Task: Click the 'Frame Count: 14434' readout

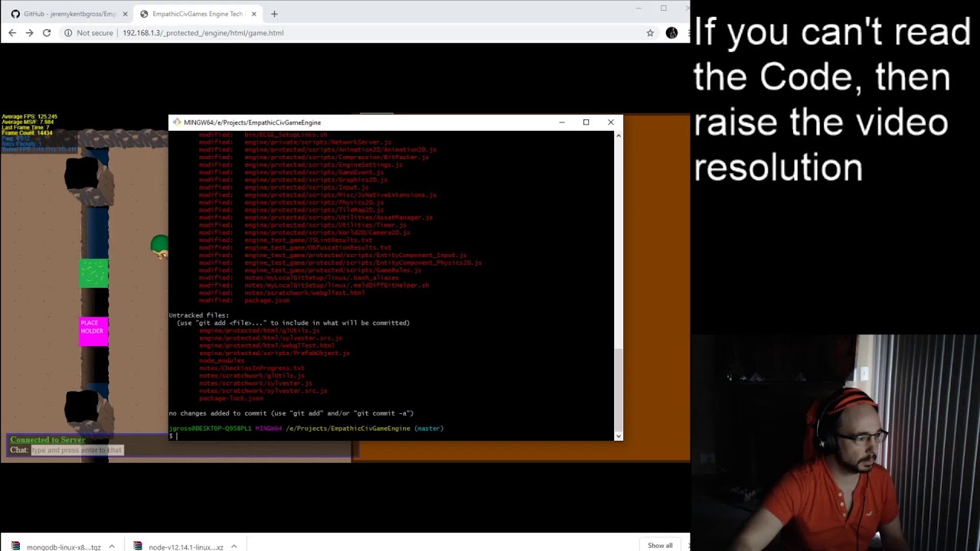Action: [27, 133]
